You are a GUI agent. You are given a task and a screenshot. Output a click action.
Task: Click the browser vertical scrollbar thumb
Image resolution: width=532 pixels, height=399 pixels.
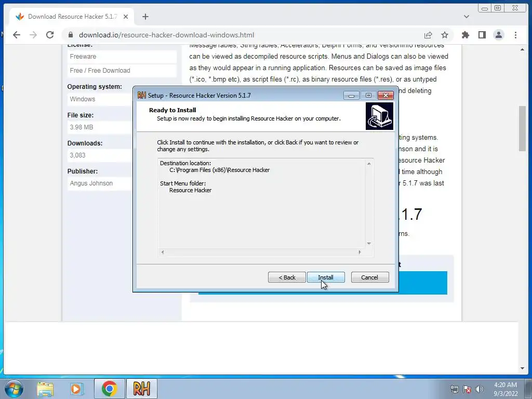[522, 128]
